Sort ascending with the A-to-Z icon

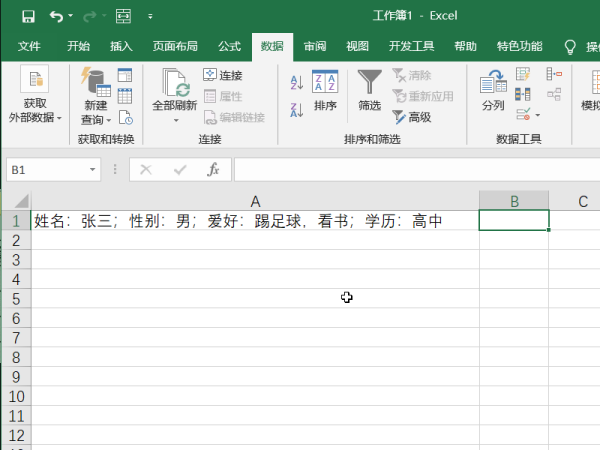296,83
